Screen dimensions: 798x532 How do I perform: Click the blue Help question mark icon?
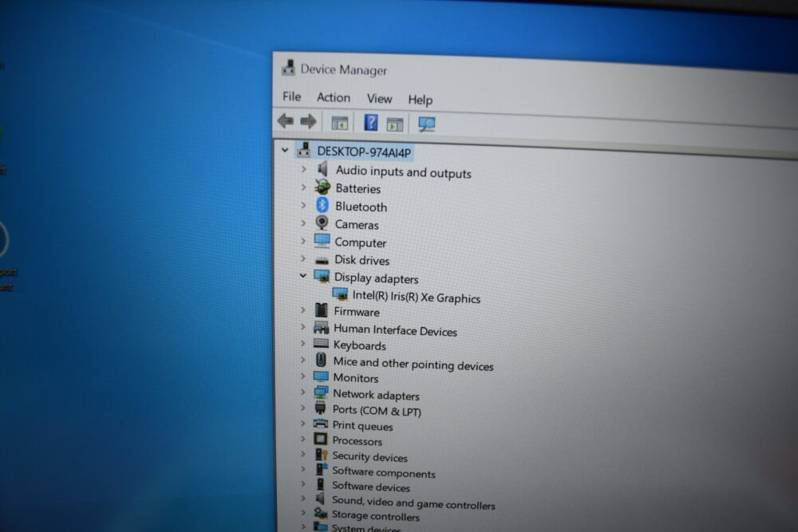pos(370,123)
